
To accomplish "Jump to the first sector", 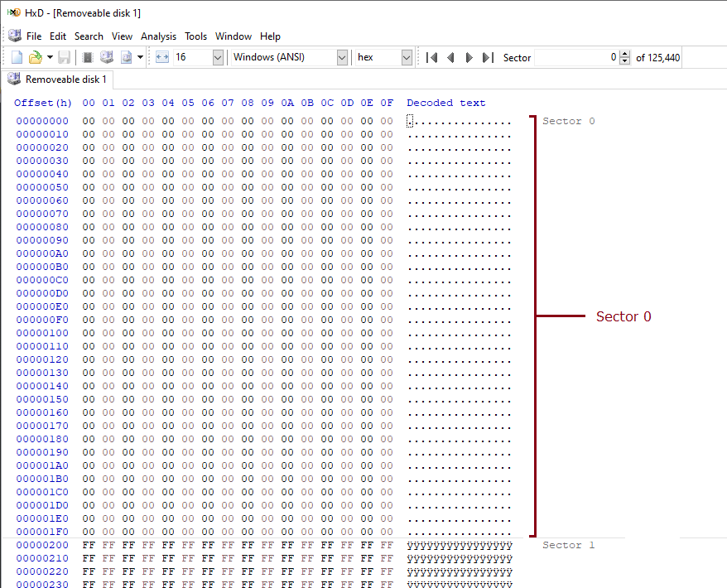I will click(431, 57).
